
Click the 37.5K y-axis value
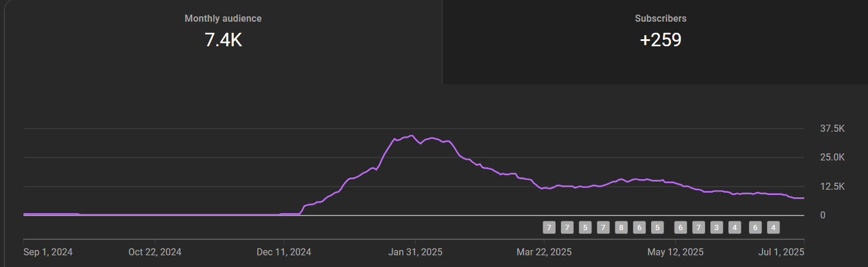pyautogui.click(x=832, y=128)
